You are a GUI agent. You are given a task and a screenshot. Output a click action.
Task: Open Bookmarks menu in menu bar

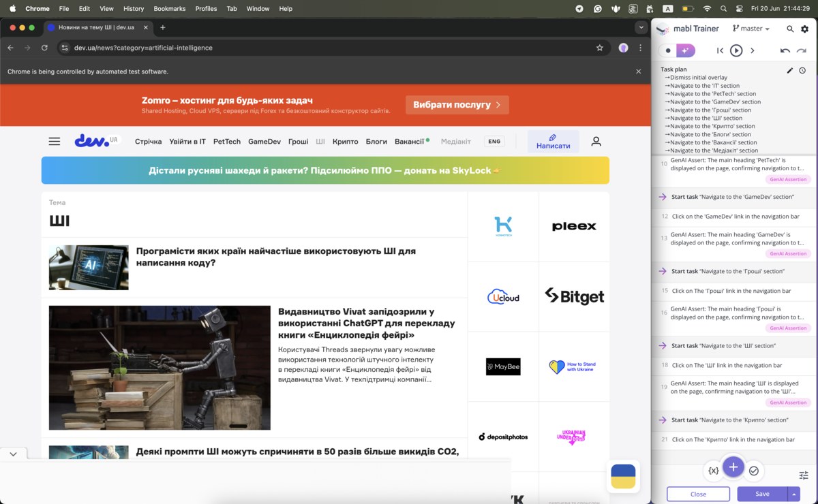coord(170,8)
